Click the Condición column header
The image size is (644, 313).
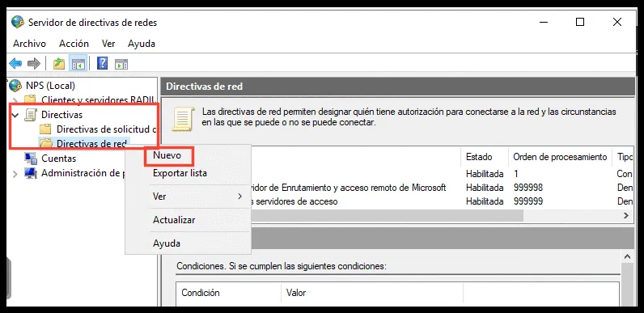(228, 293)
